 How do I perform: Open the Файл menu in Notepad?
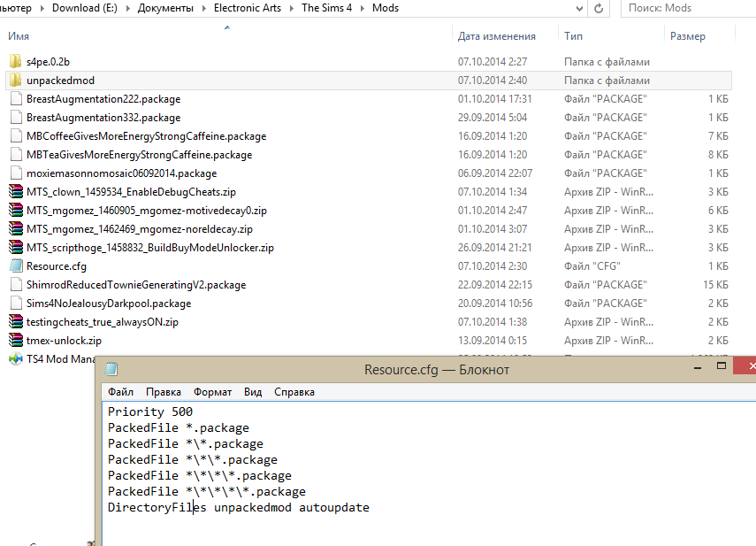coord(120,392)
